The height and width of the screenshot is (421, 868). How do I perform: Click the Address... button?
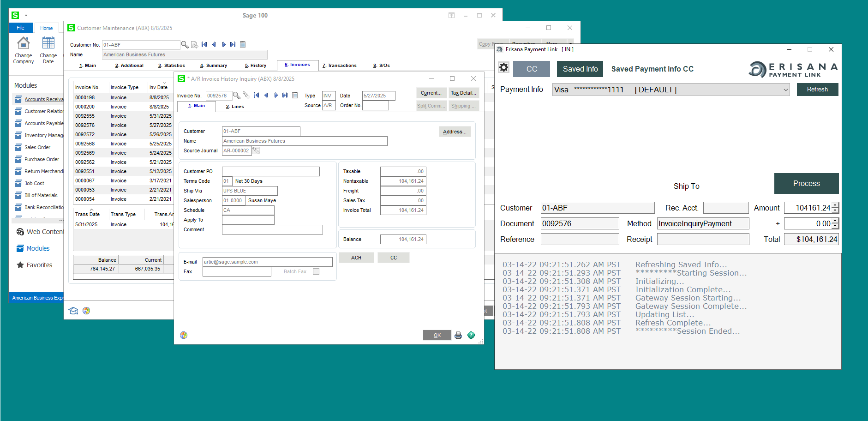point(455,132)
